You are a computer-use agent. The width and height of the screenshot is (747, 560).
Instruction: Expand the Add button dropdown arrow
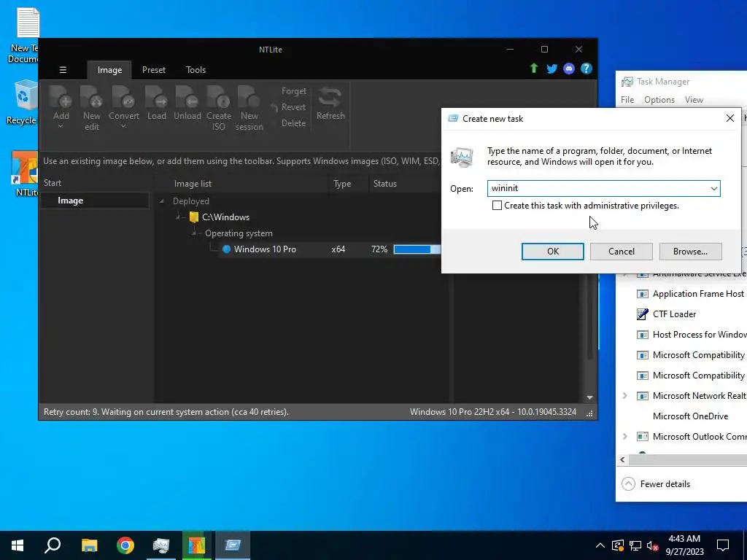pyautogui.click(x=61, y=126)
